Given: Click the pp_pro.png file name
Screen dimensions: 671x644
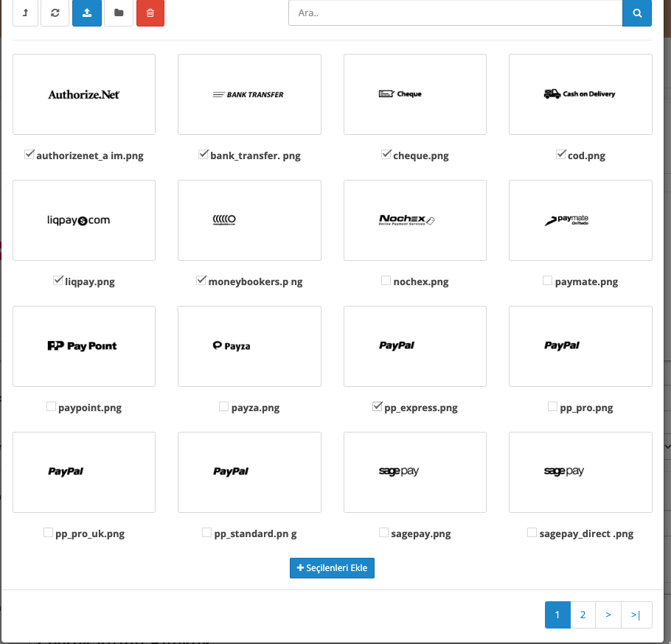Looking at the screenshot, I should [586, 408].
